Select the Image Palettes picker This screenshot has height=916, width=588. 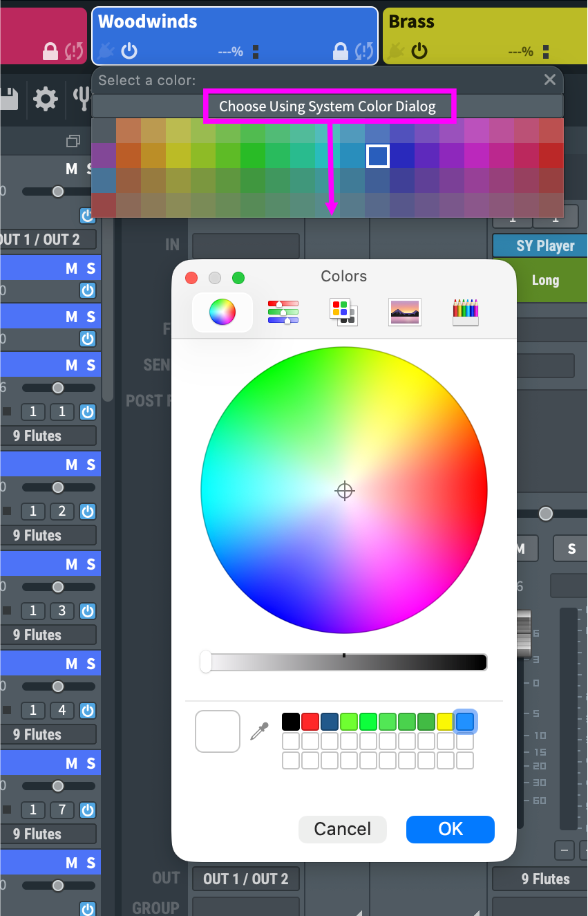click(404, 312)
